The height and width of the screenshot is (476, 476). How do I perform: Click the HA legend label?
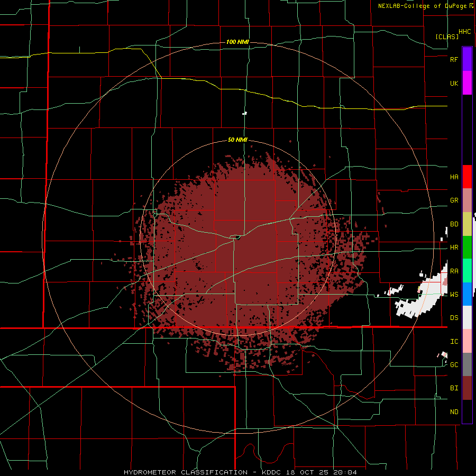(454, 177)
